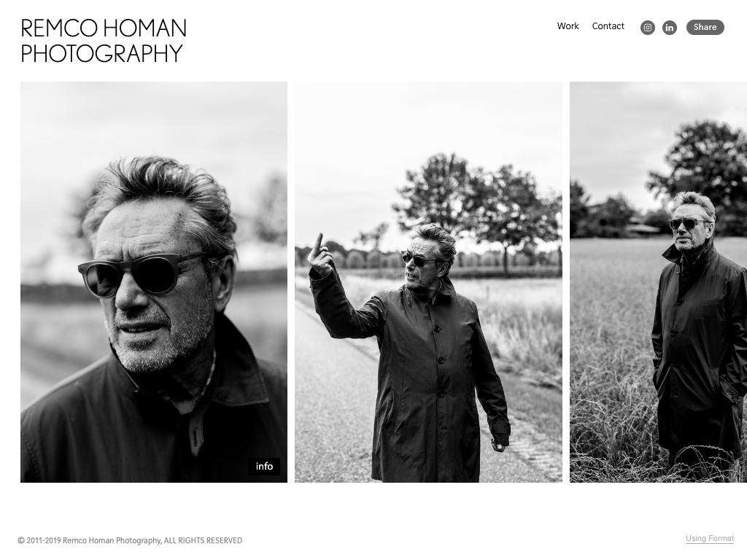Viewport: 747px width, 560px height.
Task: Open the photo of man pointing finger
Action: [x=428, y=282]
